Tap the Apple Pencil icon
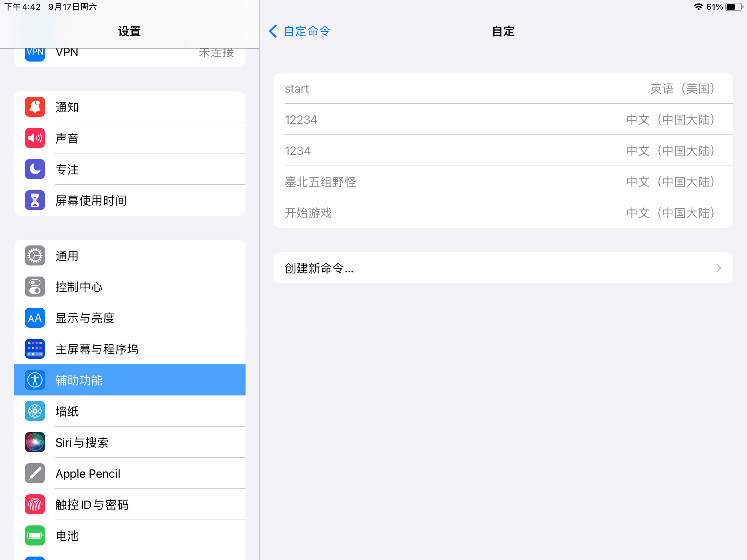747x560 pixels. [35, 474]
